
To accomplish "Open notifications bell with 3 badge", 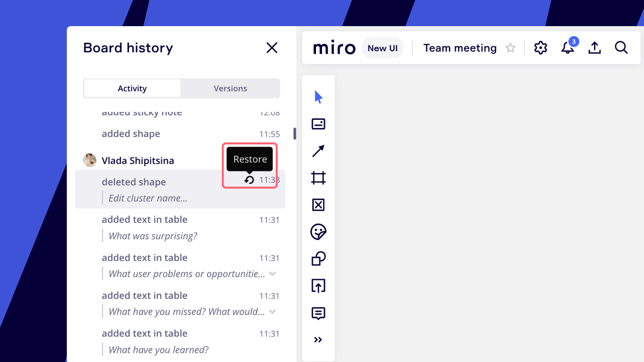I will (x=568, y=48).
